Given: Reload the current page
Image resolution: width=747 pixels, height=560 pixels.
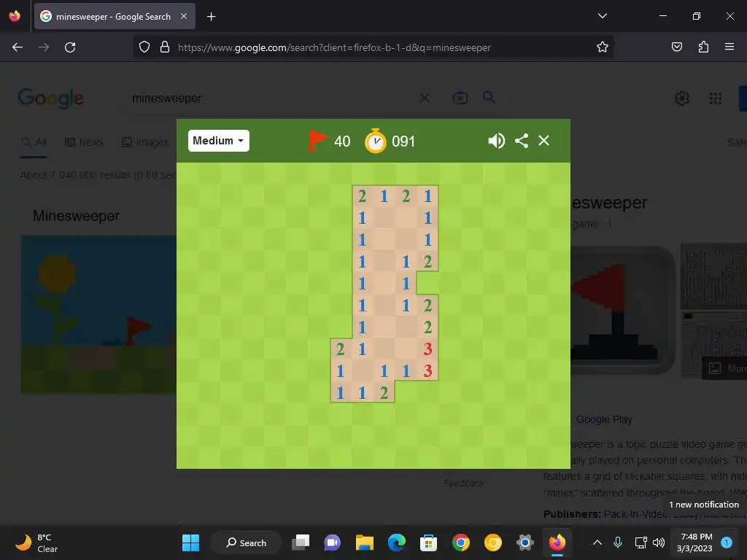Looking at the screenshot, I should [x=70, y=47].
